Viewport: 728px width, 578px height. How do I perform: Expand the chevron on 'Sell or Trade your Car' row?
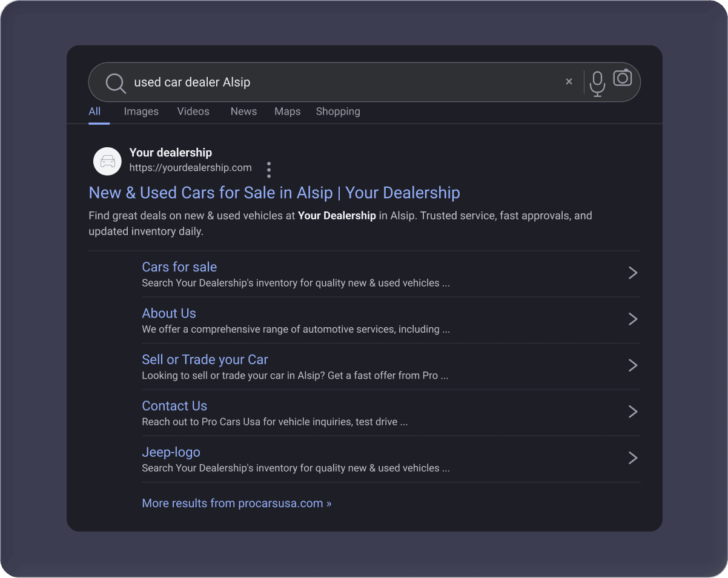633,365
